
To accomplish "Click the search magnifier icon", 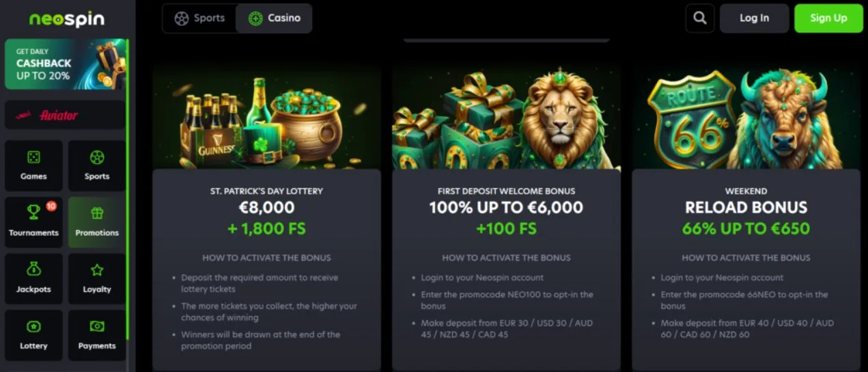I will point(699,18).
